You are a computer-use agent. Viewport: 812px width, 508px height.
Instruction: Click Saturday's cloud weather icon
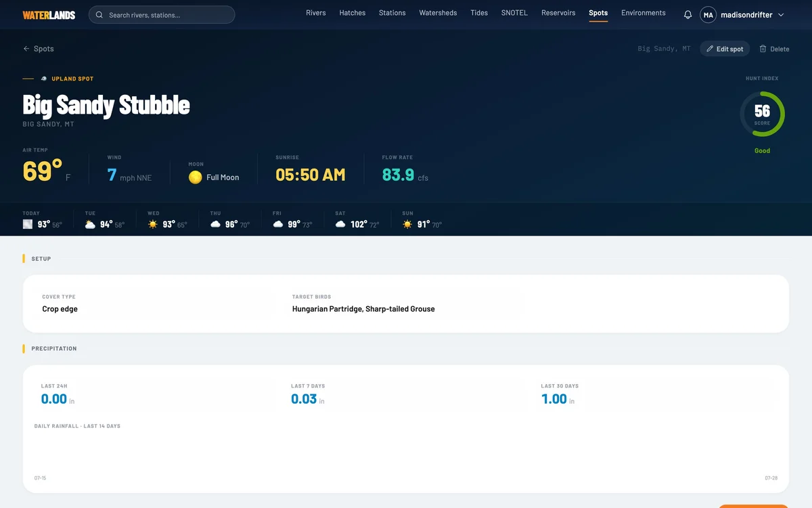tap(340, 224)
